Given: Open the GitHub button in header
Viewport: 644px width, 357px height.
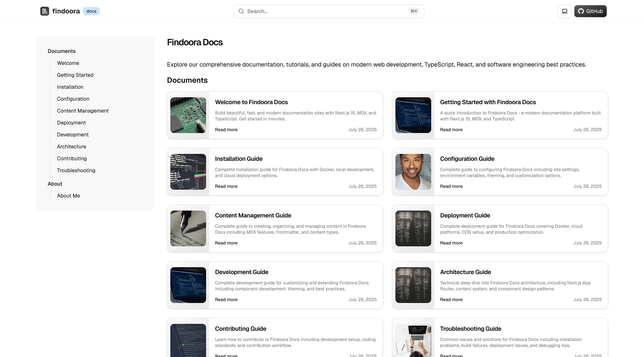Looking at the screenshot, I should point(590,11).
